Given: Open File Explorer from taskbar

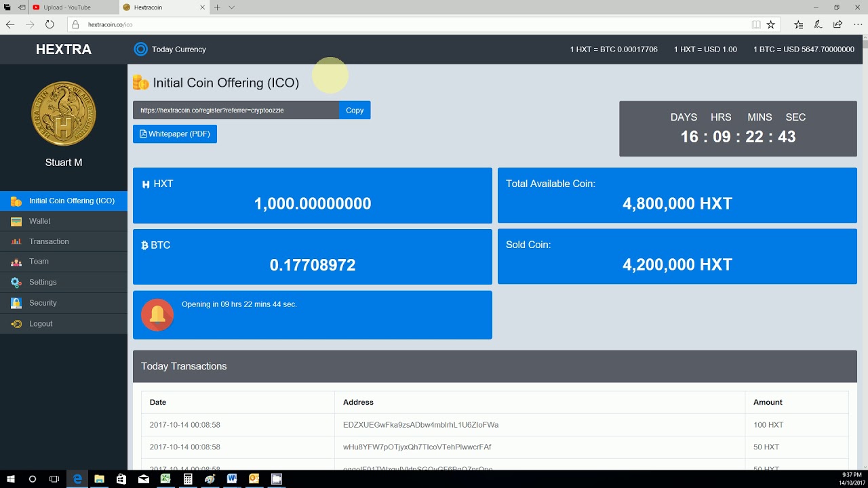Looking at the screenshot, I should pyautogui.click(x=99, y=479).
